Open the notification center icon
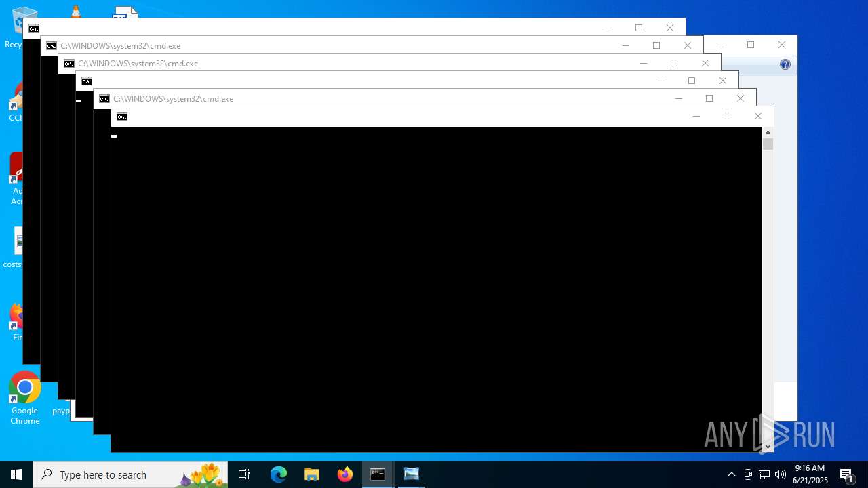 click(x=846, y=474)
